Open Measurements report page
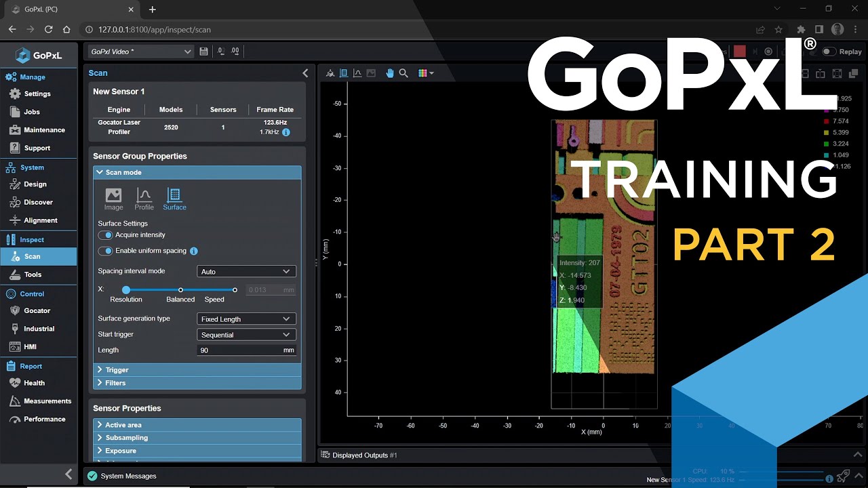This screenshot has width=868, height=488. click(x=39, y=401)
